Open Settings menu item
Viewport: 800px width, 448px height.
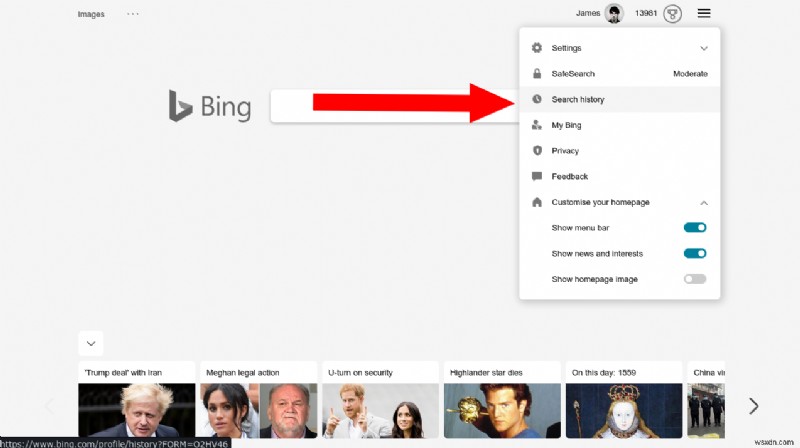tap(619, 48)
